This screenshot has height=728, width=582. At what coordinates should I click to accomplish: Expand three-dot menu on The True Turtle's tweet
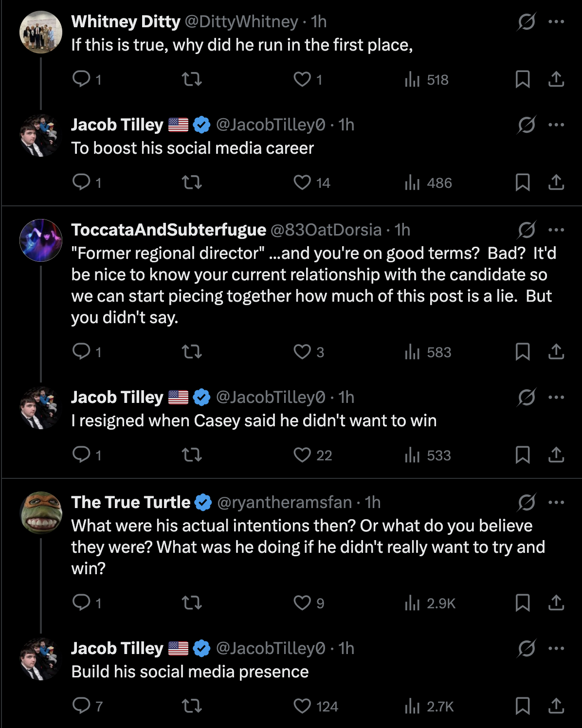[556, 502]
